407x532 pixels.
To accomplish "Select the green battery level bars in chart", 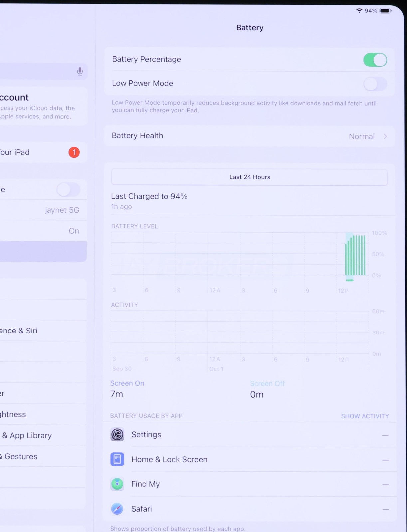I will tap(355, 255).
